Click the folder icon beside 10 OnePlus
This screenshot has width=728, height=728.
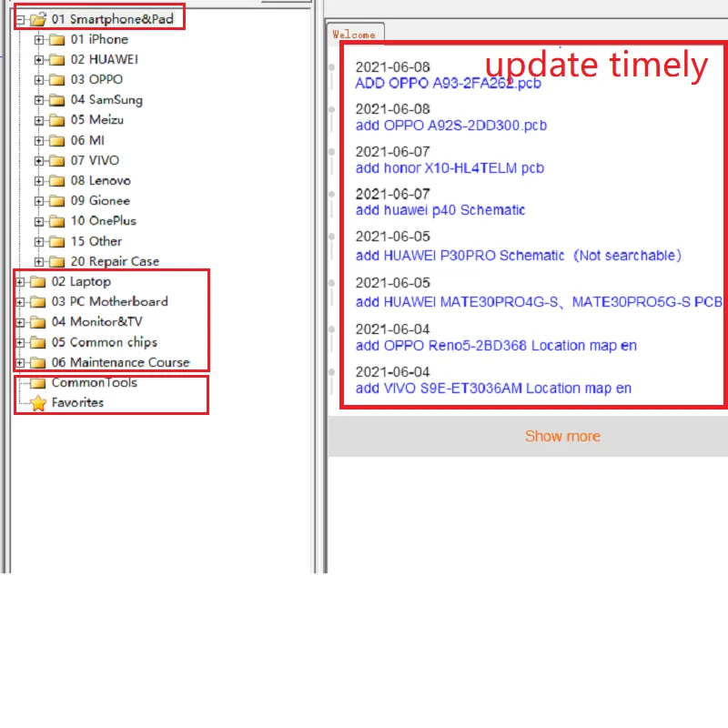[x=56, y=221]
